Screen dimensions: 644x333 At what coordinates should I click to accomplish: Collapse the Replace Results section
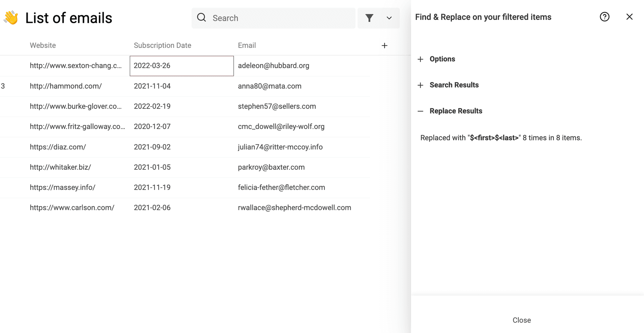point(455,111)
